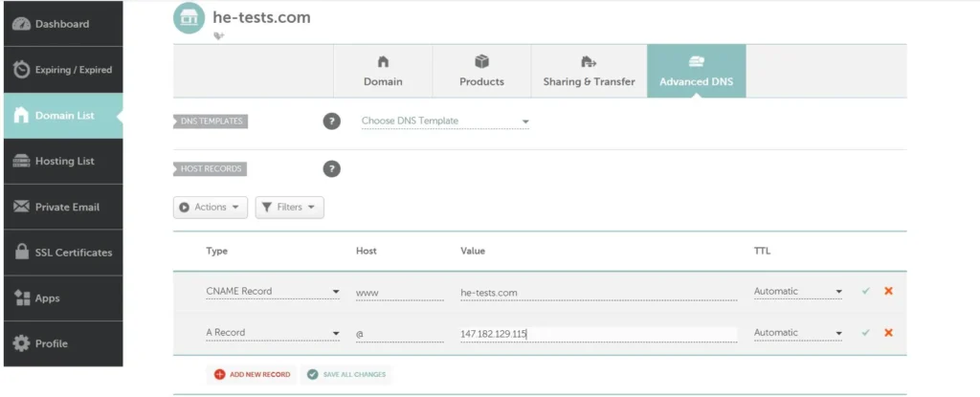Viewport: 980px width, 397px height.
Task: Open the A Record type dropdown
Action: click(273, 333)
